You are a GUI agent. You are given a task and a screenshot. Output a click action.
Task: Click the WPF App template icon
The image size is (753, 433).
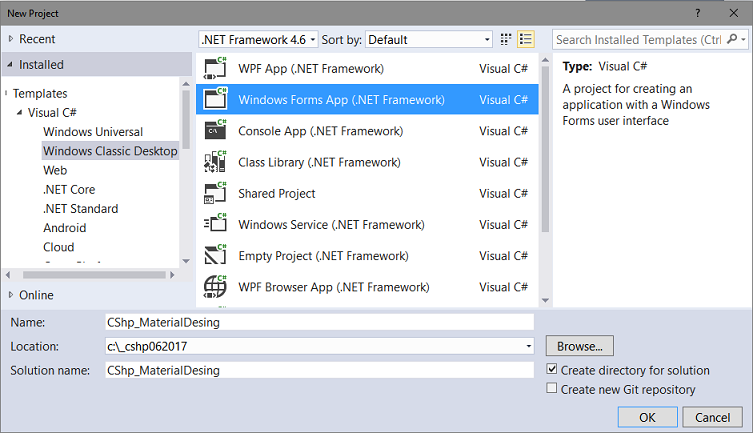[x=215, y=68]
